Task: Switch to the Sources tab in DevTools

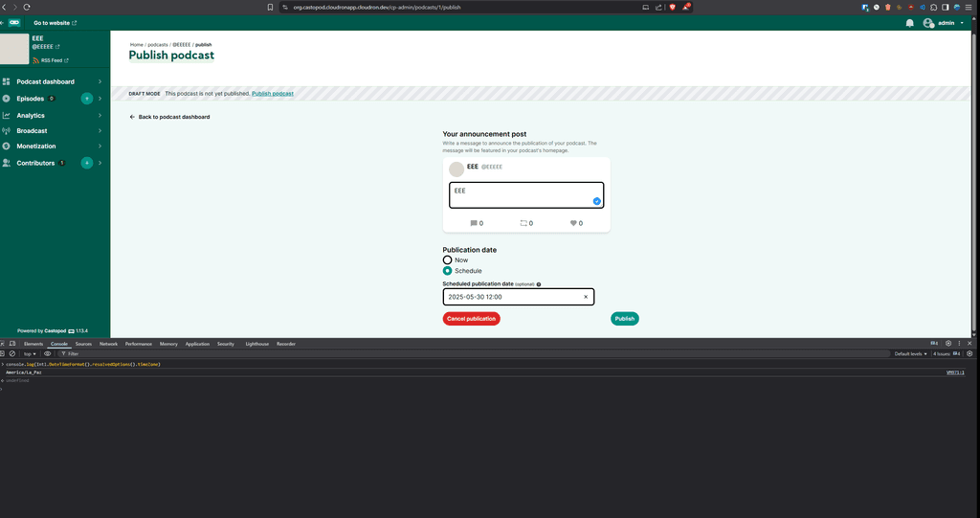Action: [x=83, y=344]
